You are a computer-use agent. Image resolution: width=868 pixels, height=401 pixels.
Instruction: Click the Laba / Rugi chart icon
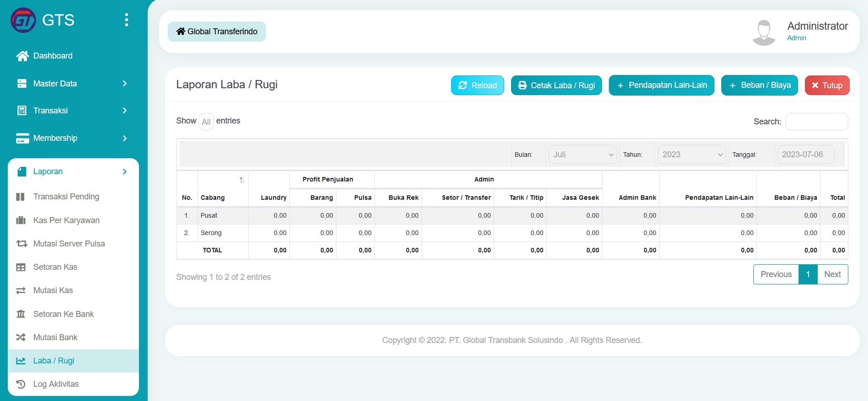[x=21, y=361]
